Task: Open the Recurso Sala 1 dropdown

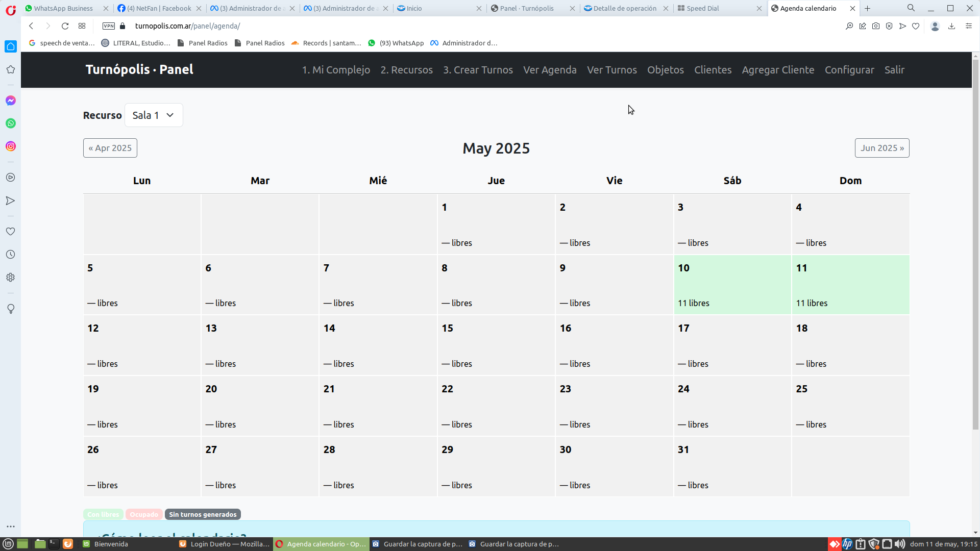Action: (154, 115)
